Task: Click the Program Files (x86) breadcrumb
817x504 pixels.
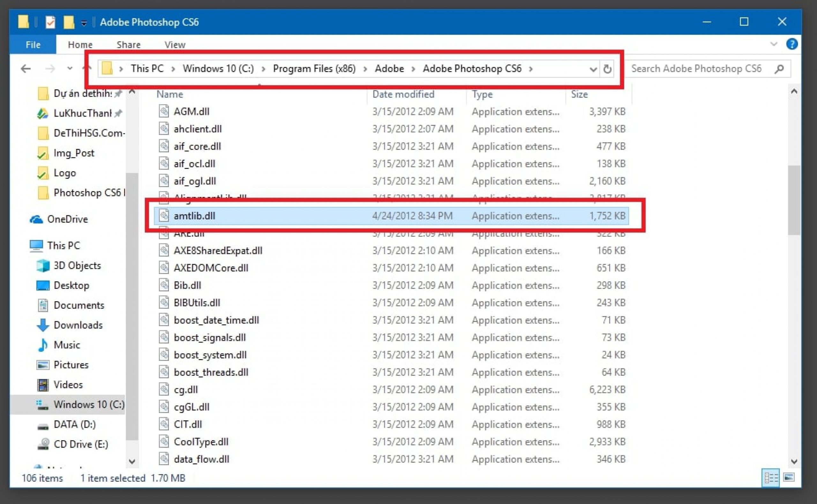Action: tap(314, 69)
